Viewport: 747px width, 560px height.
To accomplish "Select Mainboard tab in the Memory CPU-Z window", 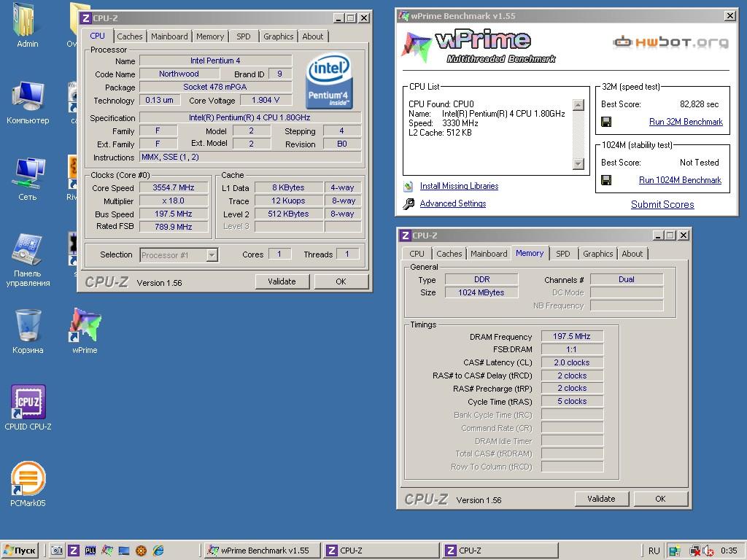I will 489,254.
